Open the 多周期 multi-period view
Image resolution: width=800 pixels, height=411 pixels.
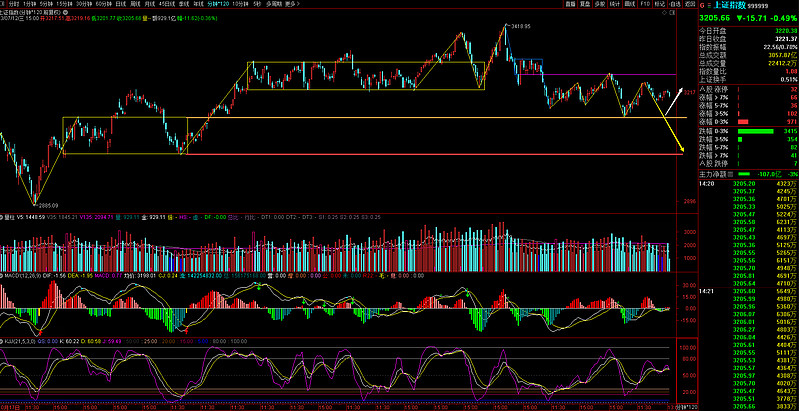click(274, 4)
